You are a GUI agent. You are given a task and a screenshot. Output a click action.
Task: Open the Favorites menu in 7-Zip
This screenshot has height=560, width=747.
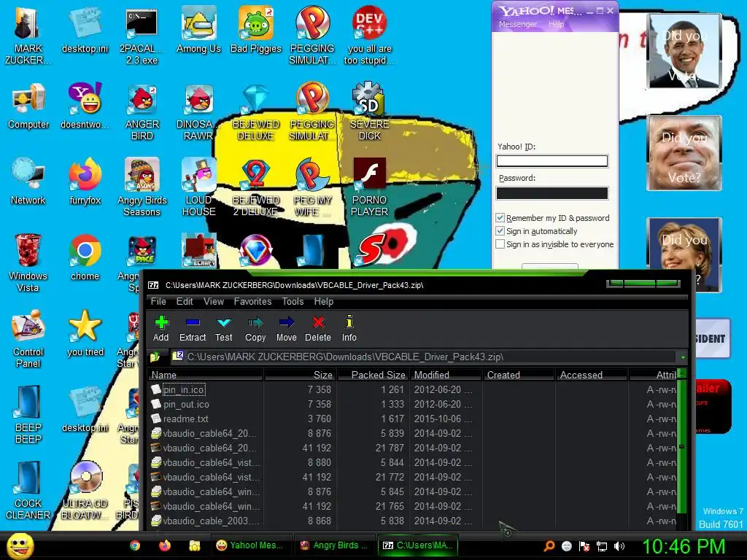coord(252,301)
